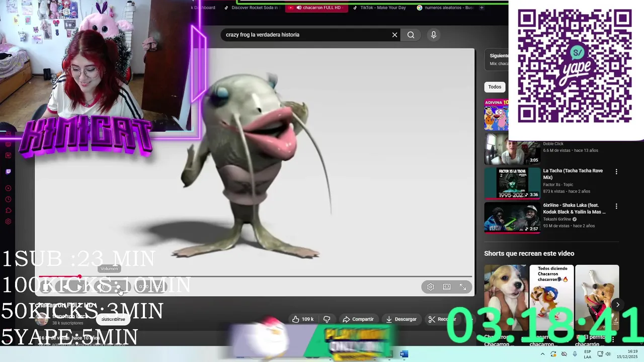Open the Adivina cartoon thumbnail video
Screen dimensions: 644x362
[496, 114]
